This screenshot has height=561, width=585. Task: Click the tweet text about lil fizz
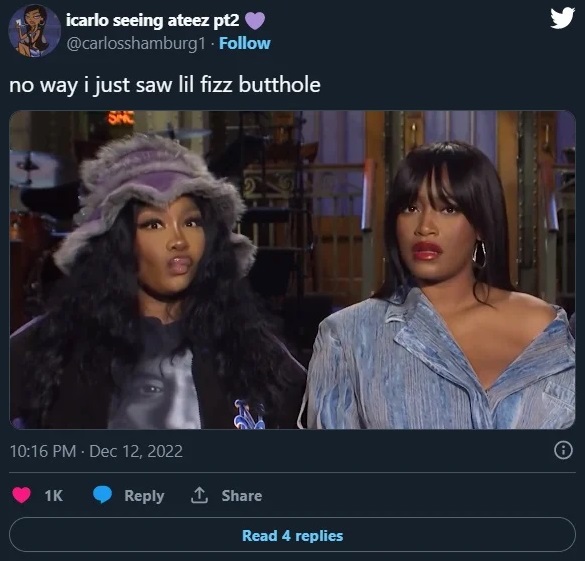tap(165, 85)
